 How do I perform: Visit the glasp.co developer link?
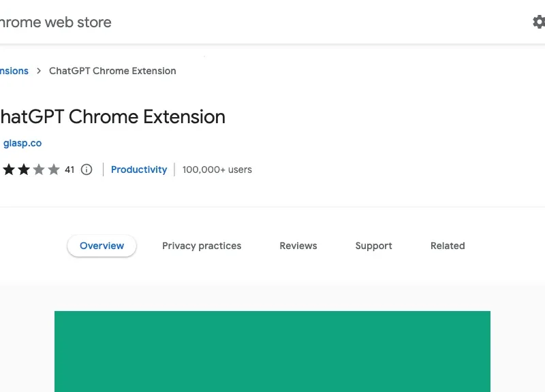click(x=23, y=143)
